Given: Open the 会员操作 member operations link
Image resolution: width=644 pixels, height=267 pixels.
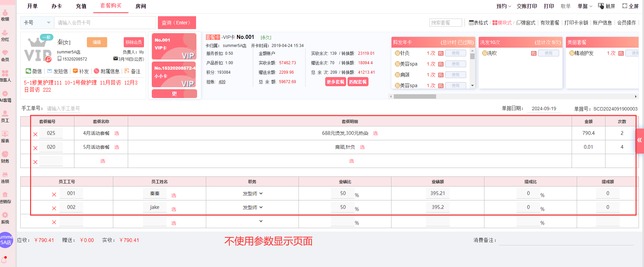Looking at the screenshot, I should tap(626, 23).
